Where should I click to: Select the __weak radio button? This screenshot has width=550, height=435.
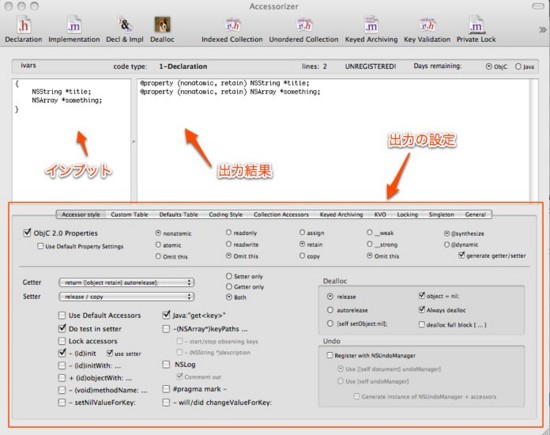click(369, 232)
